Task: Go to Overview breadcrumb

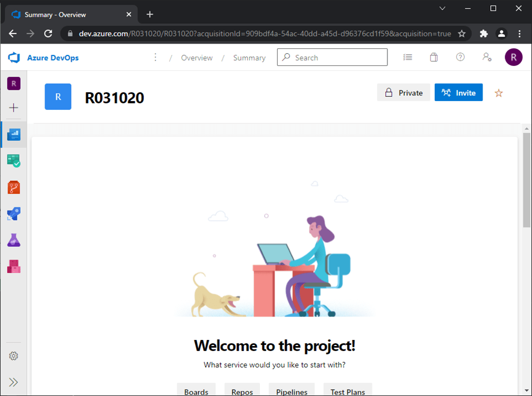Action: pyautogui.click(x=197, y=58)
